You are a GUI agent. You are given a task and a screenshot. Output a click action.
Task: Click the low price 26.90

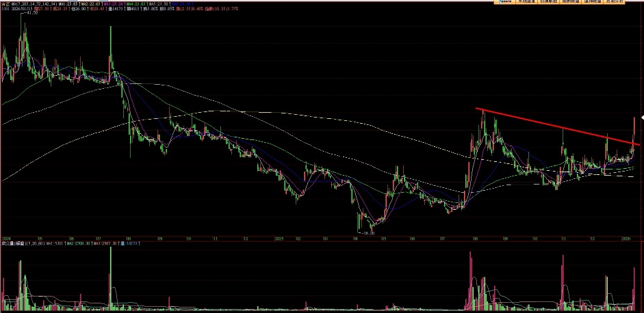tap(80, 9)
